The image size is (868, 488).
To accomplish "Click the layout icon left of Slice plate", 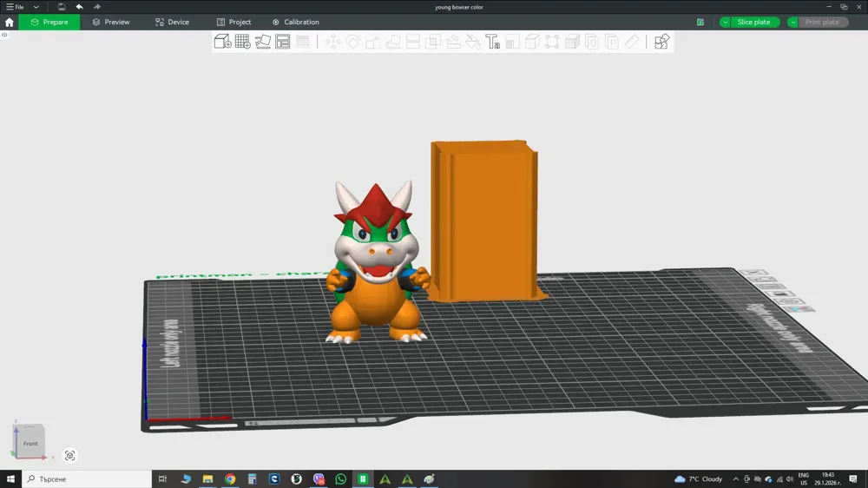I will click(700, 23).
